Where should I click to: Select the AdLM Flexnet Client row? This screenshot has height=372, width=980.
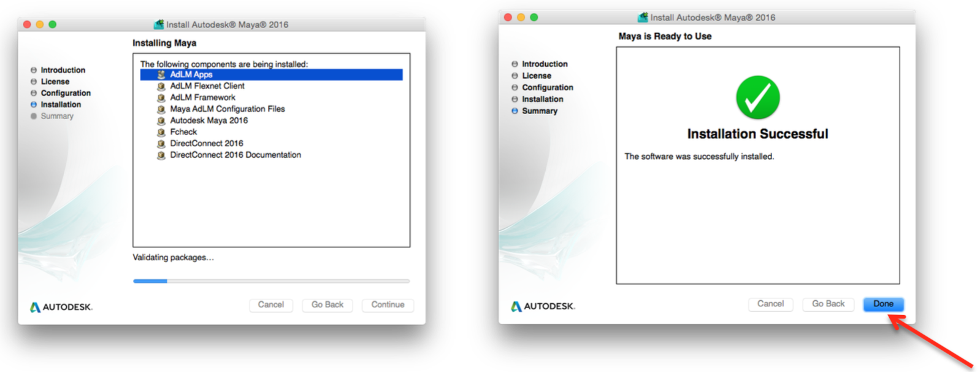point(272,87)
